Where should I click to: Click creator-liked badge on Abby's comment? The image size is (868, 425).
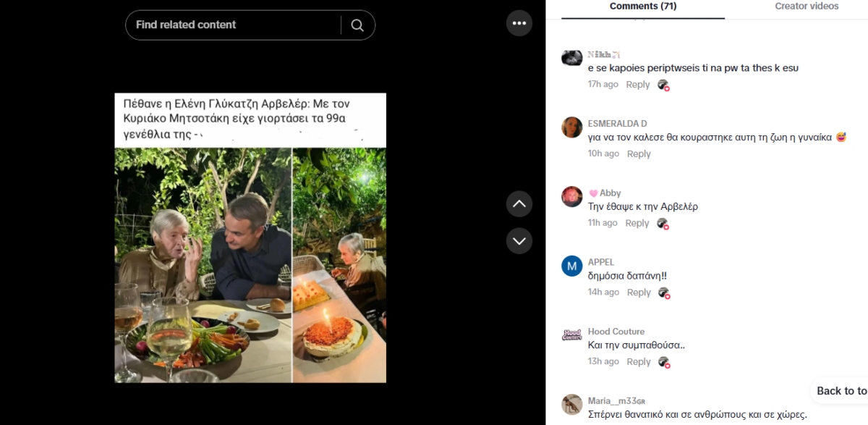(663, 224)
